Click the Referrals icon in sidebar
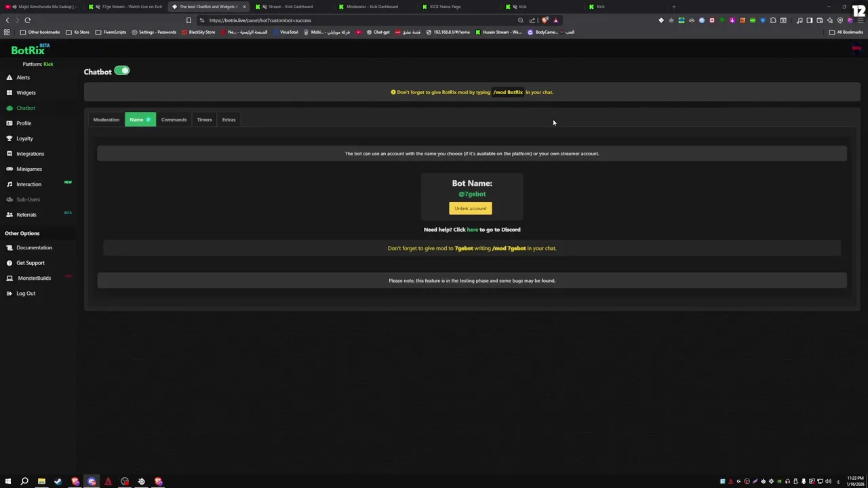 coord(9,215)
